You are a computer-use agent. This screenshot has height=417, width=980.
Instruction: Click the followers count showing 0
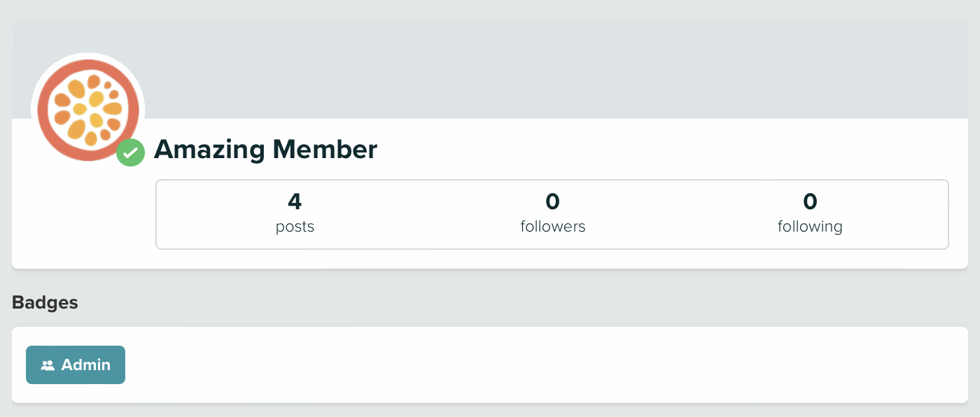coord(552,202)
